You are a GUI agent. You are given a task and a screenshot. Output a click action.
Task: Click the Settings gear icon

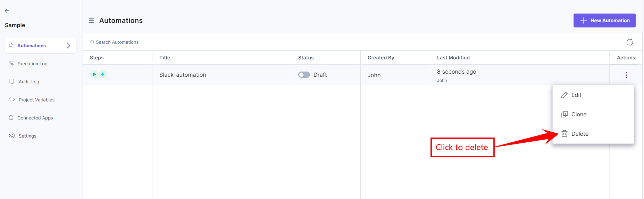(12, 136)
